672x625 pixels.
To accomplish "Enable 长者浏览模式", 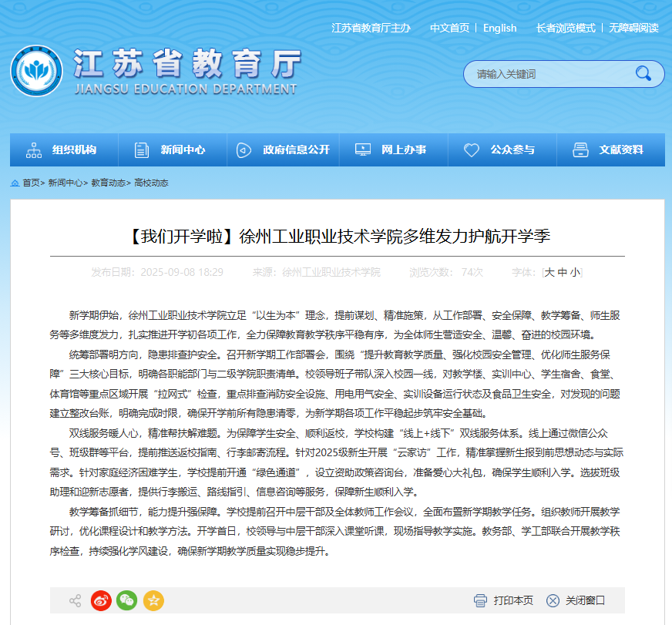I will coord(566,28).
